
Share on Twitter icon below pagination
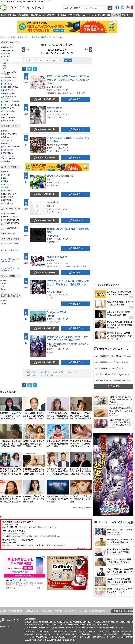pyautogui.click(x=29, y=385)
